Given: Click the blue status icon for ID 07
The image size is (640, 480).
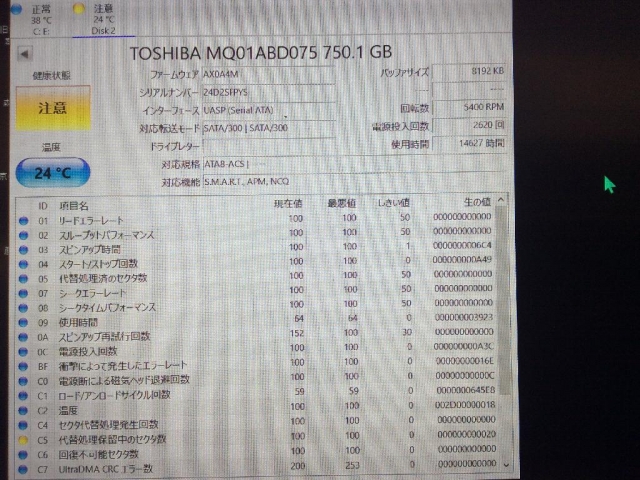Looking at the screenshot, I should [24, 293].
